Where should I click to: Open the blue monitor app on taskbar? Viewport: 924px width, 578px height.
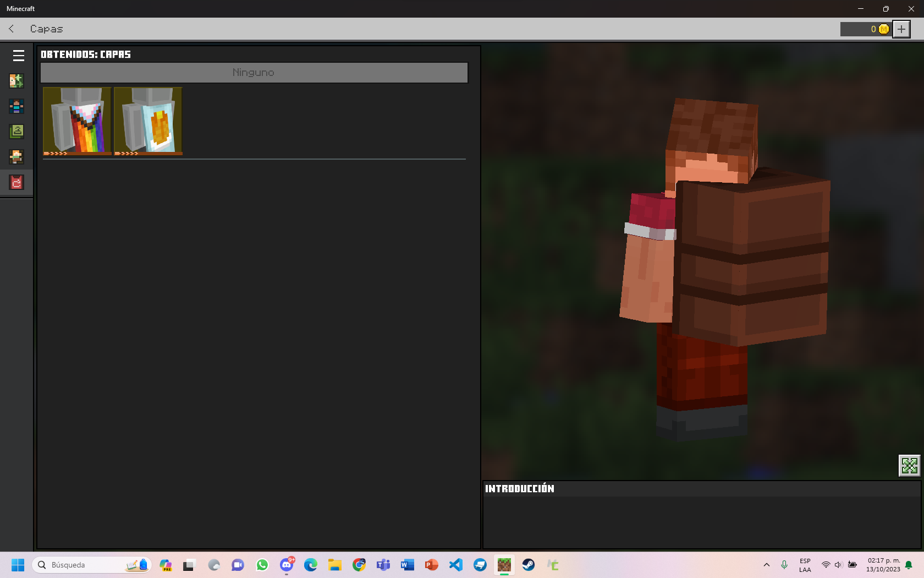click(x=480, y=565)
